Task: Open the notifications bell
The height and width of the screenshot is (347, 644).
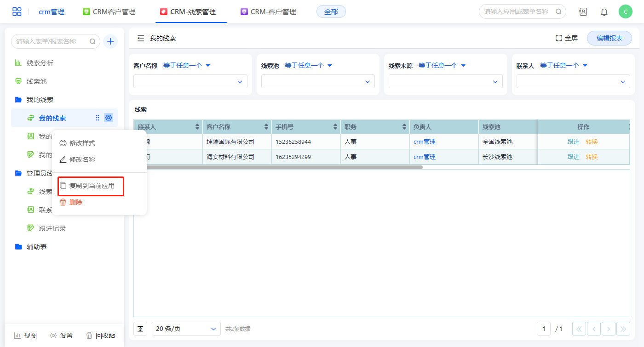Action: 604,12
